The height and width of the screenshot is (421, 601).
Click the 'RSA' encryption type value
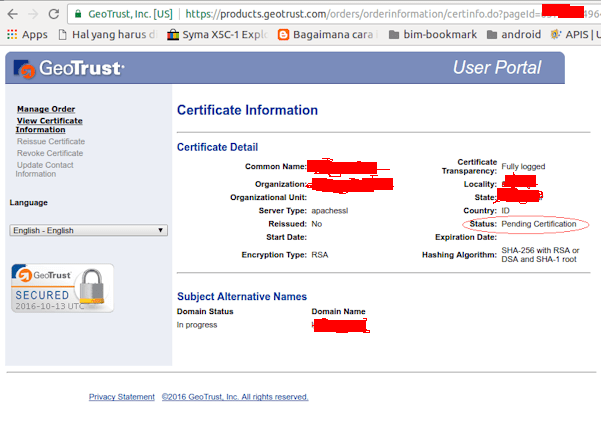point(320,255)
